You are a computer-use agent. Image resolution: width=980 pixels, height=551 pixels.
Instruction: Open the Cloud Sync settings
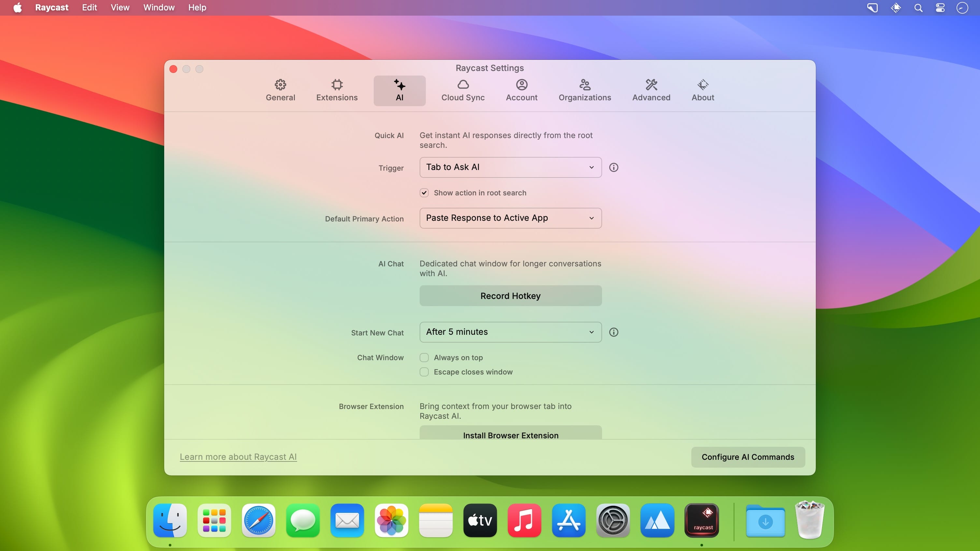(x=463, y=91)
